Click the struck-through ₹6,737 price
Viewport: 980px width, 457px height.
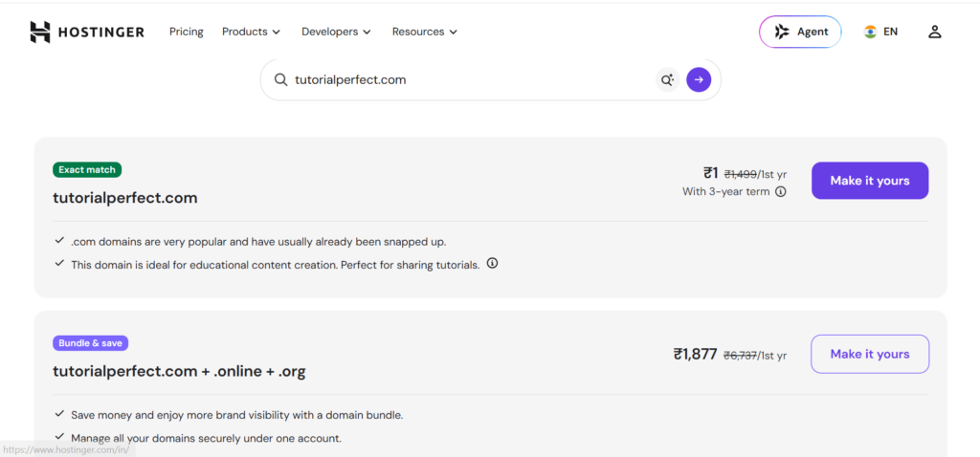click(x=740, y=356)
